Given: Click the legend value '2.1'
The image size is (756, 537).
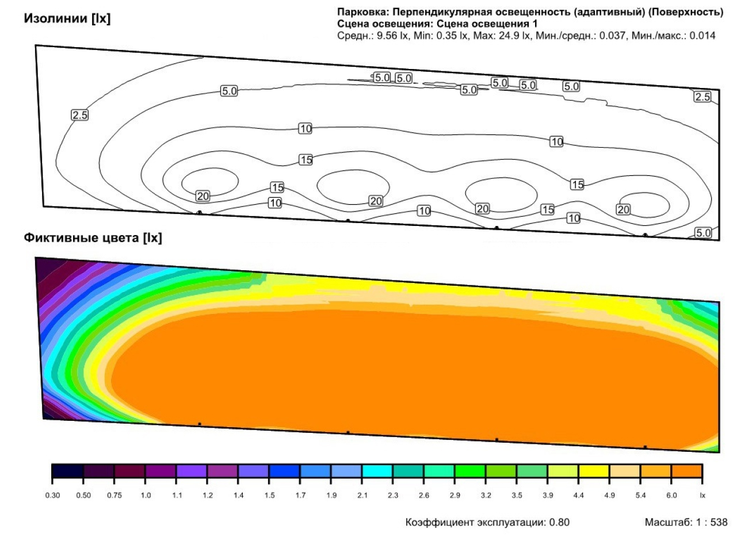Looking at the screenshot, I should pos(362,496).
